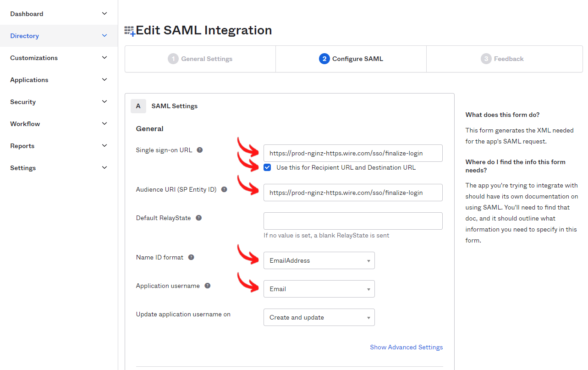Open the Name ID format dropdown
The image size is (588, 370).
319,260
